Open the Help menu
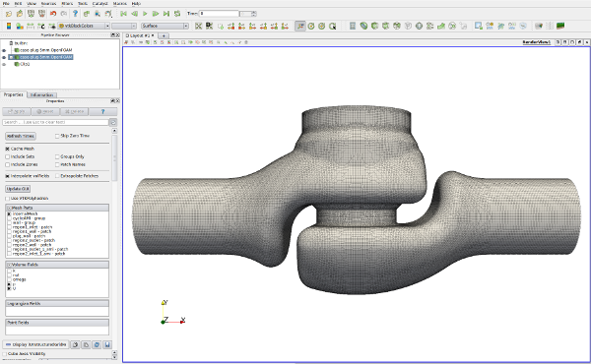This screenshot has width=591, height=364. (136, 3)
